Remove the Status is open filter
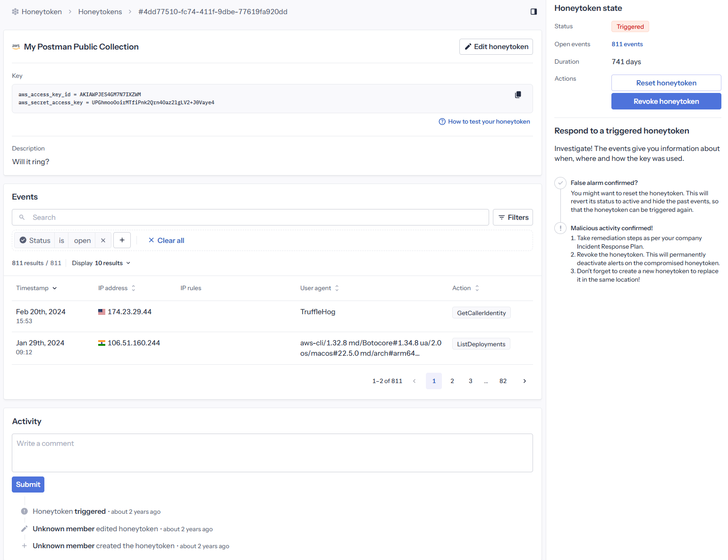 [103, 241]
